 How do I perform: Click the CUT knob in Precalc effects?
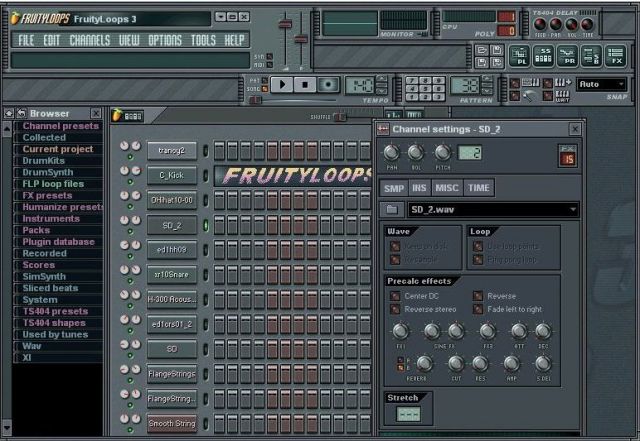coord(456,363)
